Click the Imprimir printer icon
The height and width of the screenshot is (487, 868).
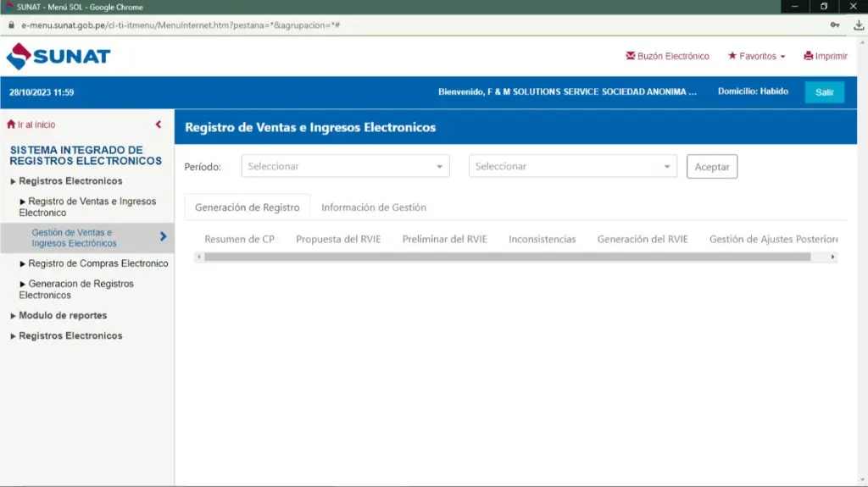pyautogui.click(x=809, y=56)
